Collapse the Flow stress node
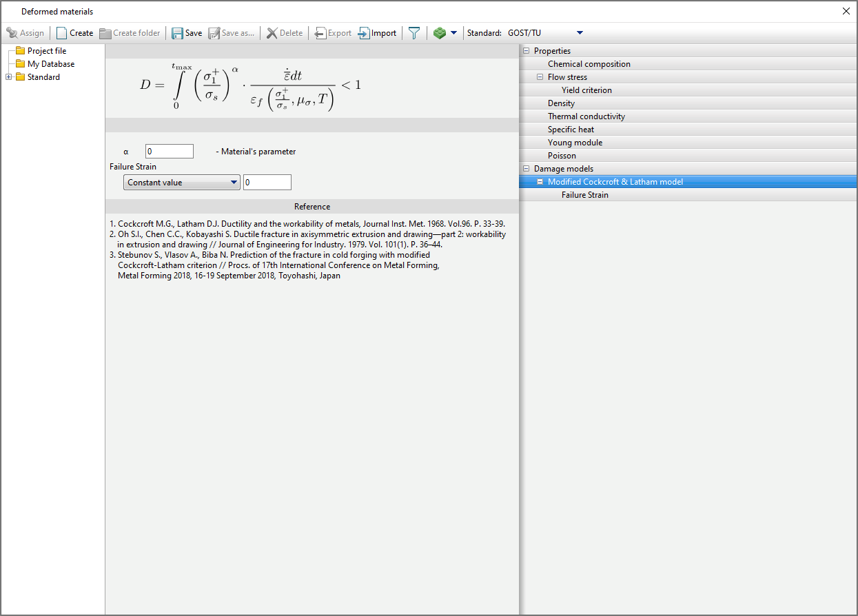 tap(540, 77)
